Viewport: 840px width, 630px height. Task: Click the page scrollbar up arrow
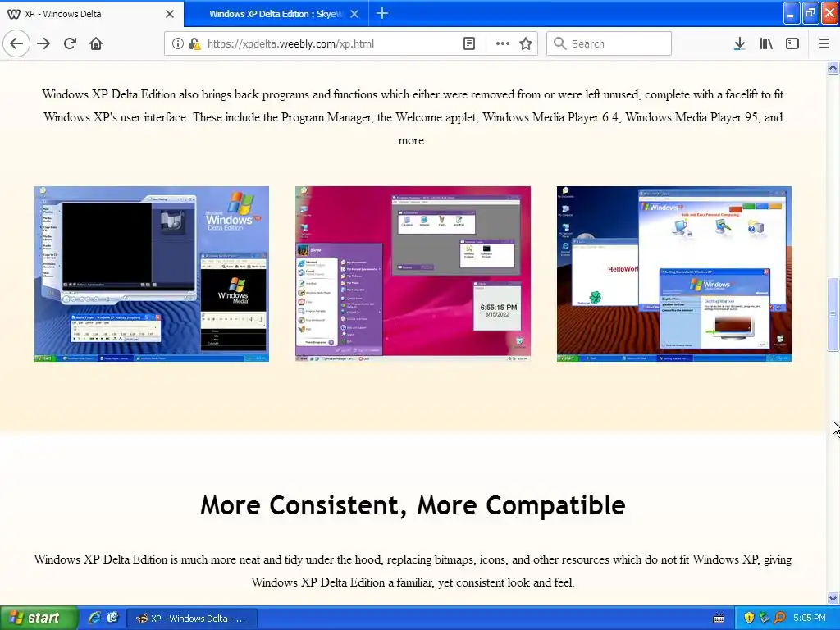click(x=833, y=67)
